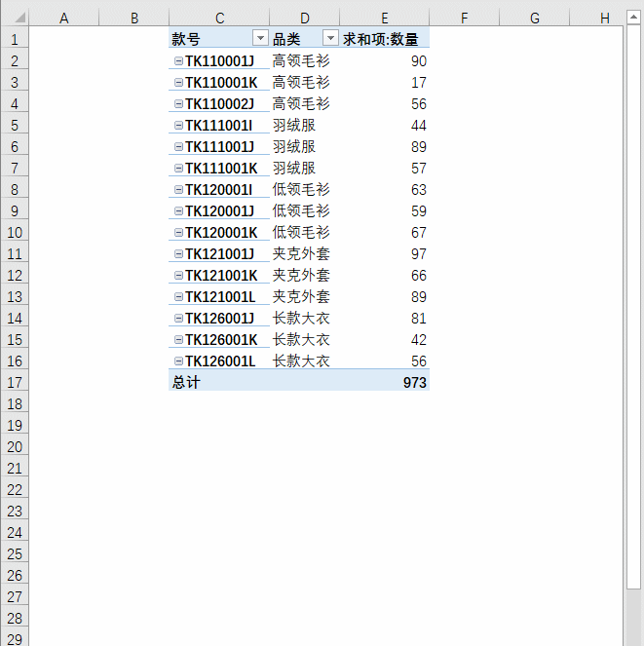Click 高领毛衫 in the TK110001J row
This screenshot has height=646, width=644.
pos(301,61)
